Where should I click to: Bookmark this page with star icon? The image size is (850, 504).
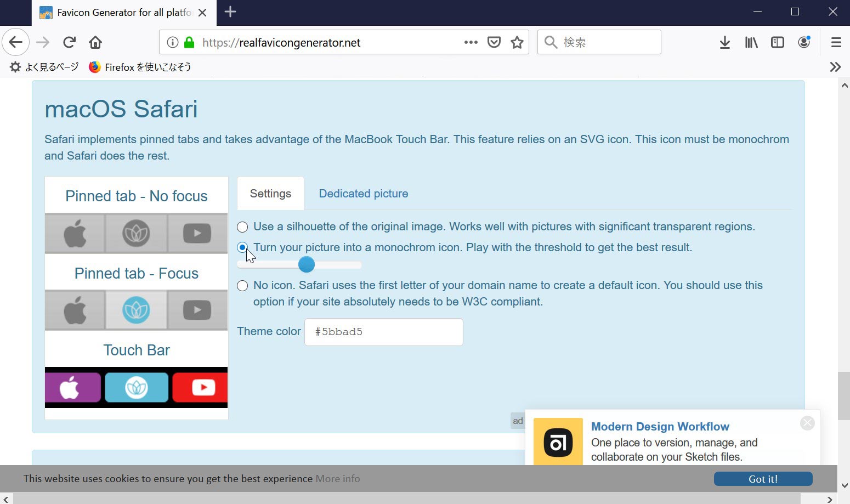517,42
